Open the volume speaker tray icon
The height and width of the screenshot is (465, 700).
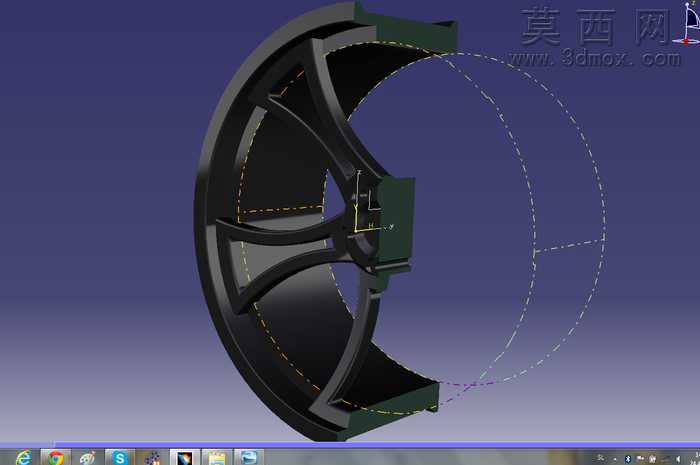[x=678, y=459]
